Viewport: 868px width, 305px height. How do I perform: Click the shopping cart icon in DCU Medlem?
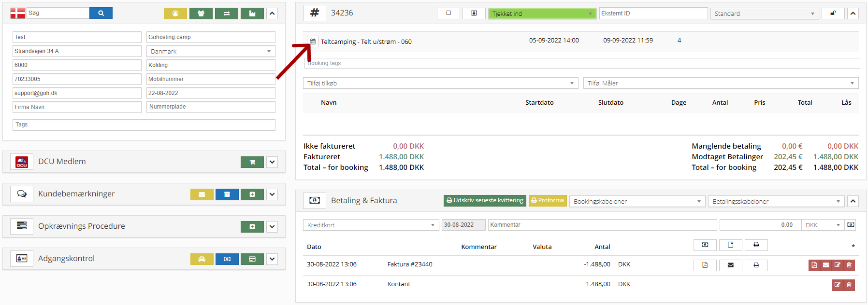coord(252,162)
